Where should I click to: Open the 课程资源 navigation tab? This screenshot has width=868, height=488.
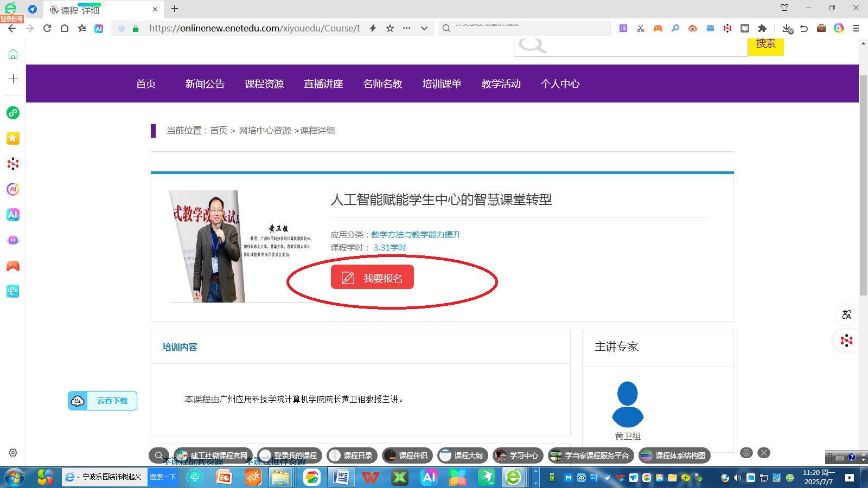[x=264, y=84]
